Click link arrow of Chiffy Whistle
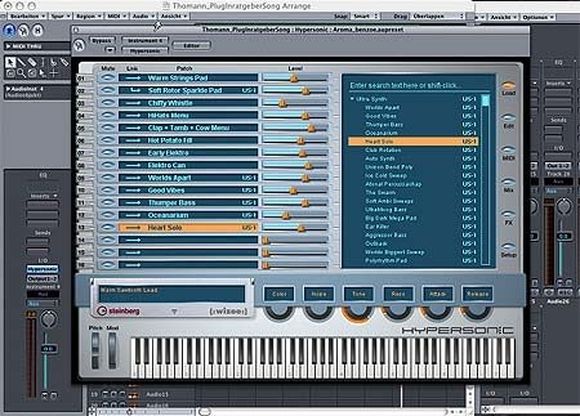The height and width of the screenshot is (416, 580). [x=133, y=103]
